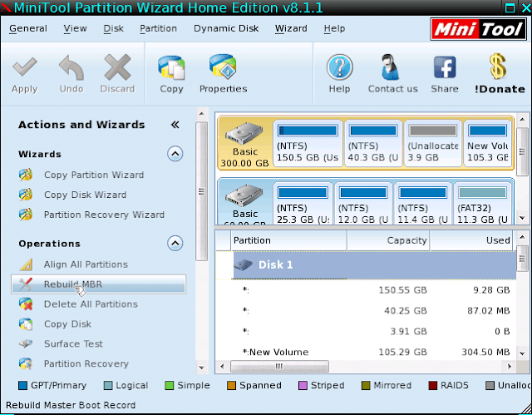Image resolution: width=532 pixels, height=415 pixels.
Task: Select the 150.5 GB NTFS partition block
Action: (x=308, y=143)
